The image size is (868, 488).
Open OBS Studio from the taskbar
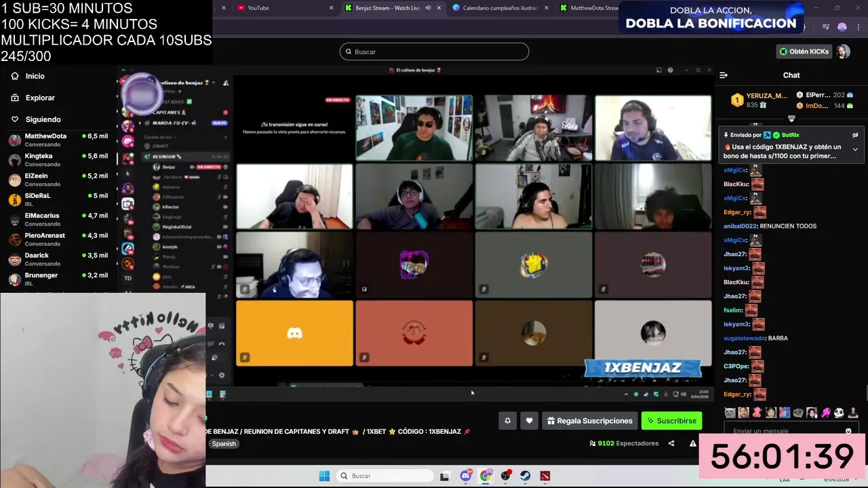(505, 476)
